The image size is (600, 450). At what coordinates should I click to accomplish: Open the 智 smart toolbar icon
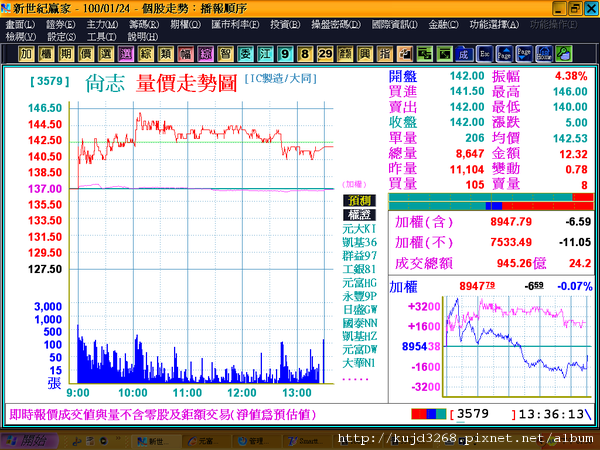click(x=225, y=54)
